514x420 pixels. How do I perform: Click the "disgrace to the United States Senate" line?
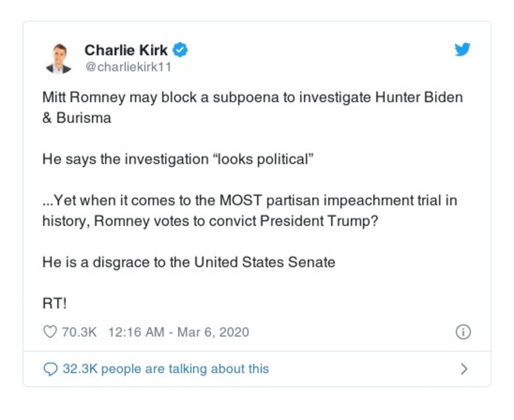click(188, 262)
